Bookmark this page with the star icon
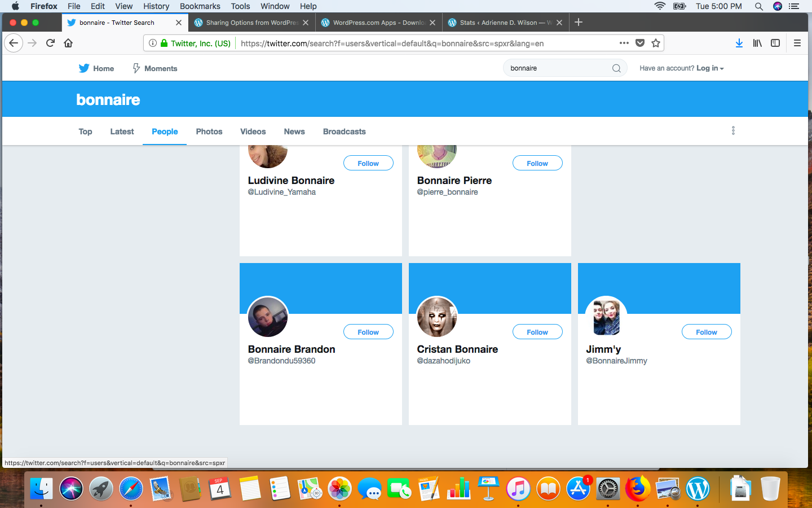The width and height of the screenshot is (812, 508). (x=656, y=43)
